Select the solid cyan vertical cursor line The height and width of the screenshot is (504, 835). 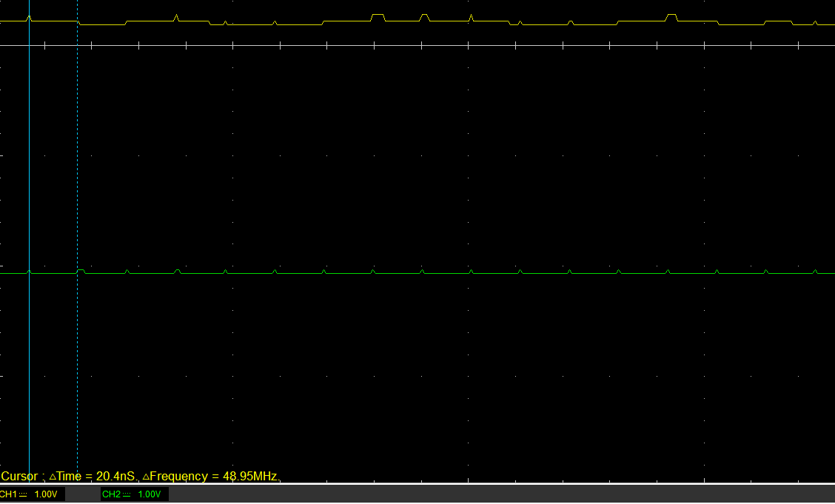tap(30, 240)
